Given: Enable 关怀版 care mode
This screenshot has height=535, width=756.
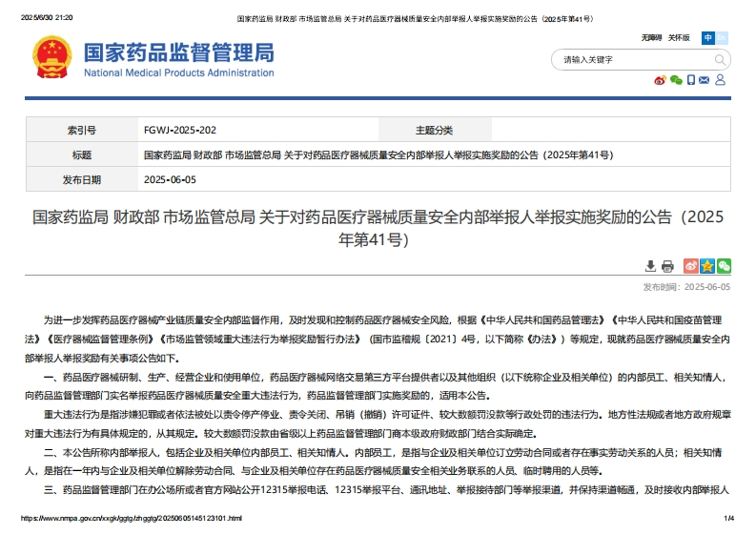Looking at the screenshot, I should 678,38.
